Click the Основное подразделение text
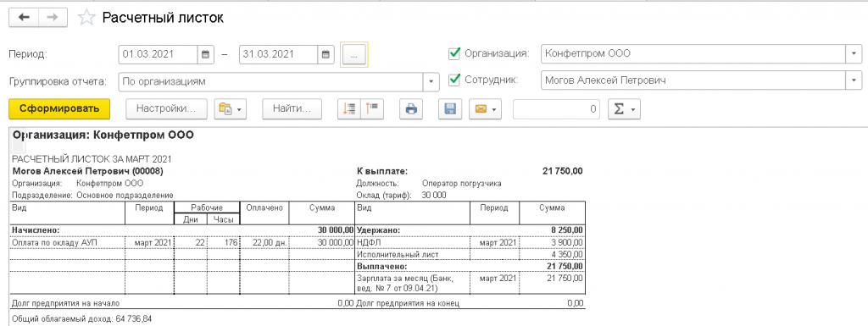The width and height of the screenshot is (868, 326). [x=125, y=195]
